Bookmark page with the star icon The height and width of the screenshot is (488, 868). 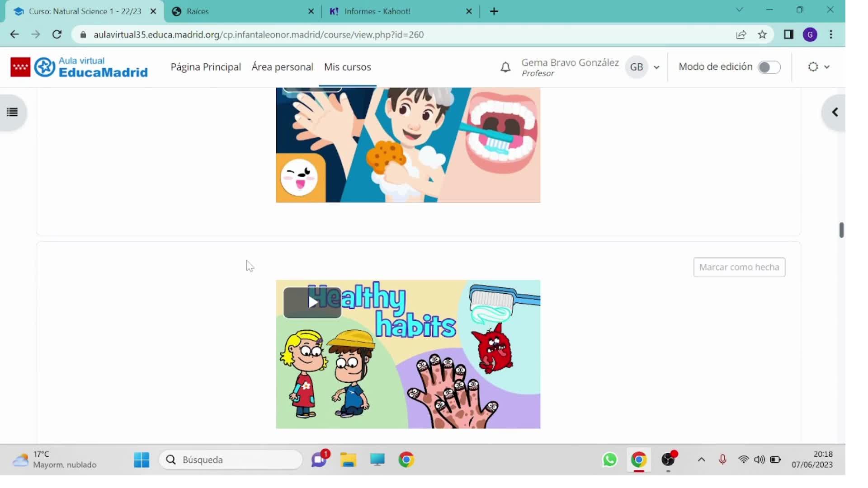pos(762,35)
